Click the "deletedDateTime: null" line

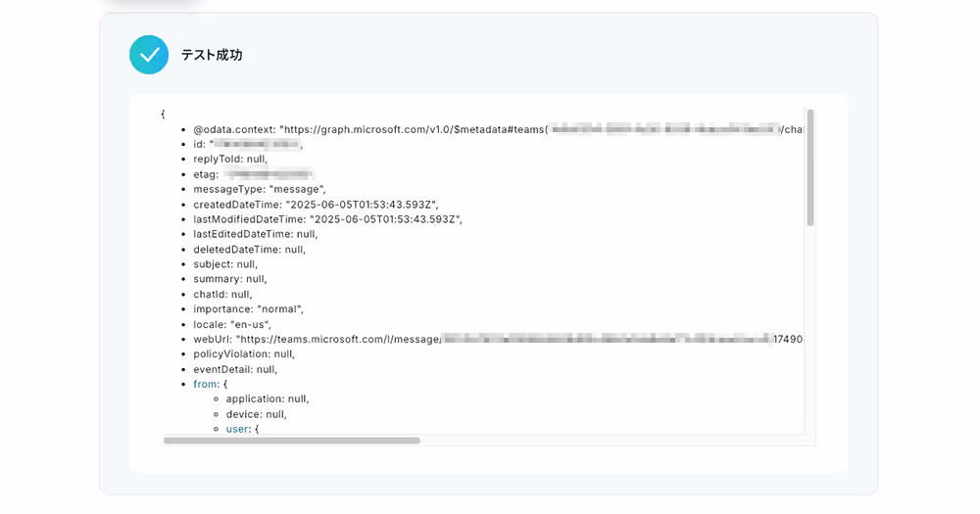coord(249,250)
